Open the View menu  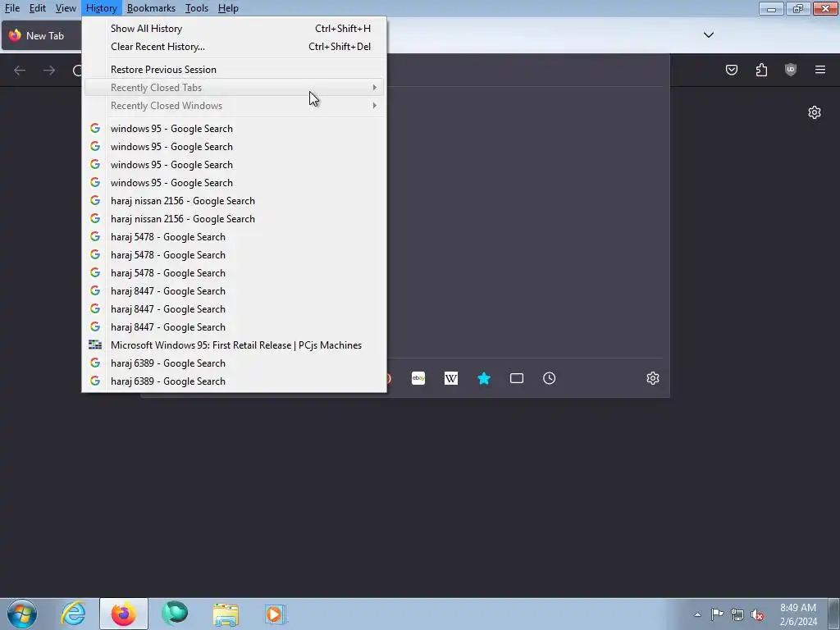66,8
